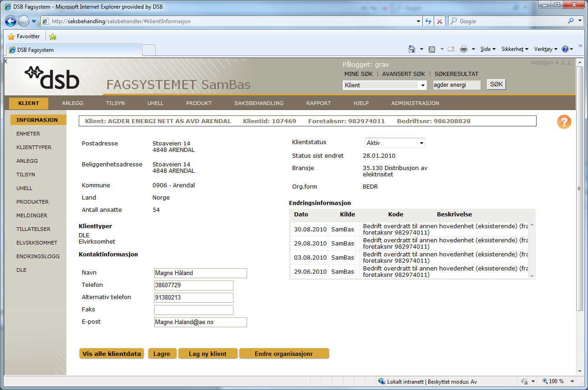588x390 pixels.
Task: Click the RSS feeds icon
Action: (x=432, y=49)
